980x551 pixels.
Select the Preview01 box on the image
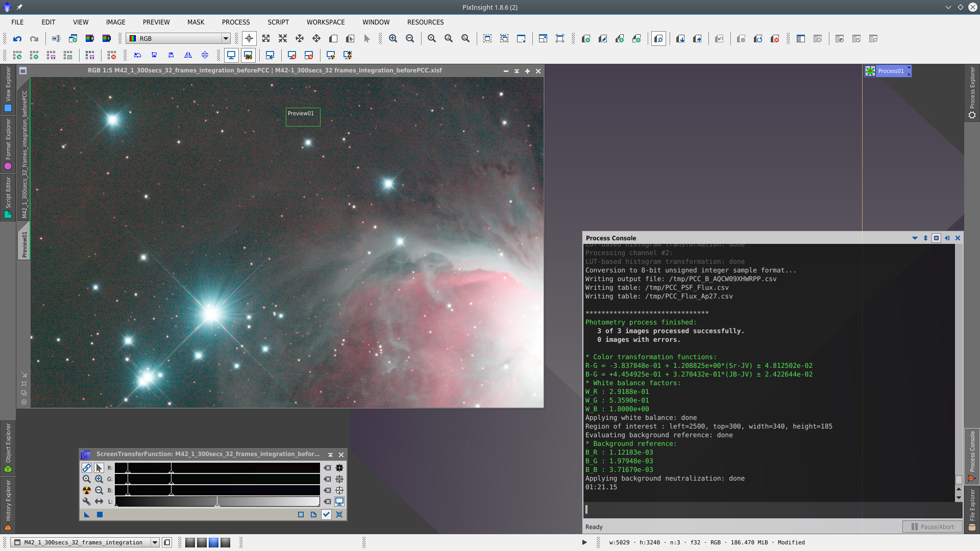click(303, 117)
